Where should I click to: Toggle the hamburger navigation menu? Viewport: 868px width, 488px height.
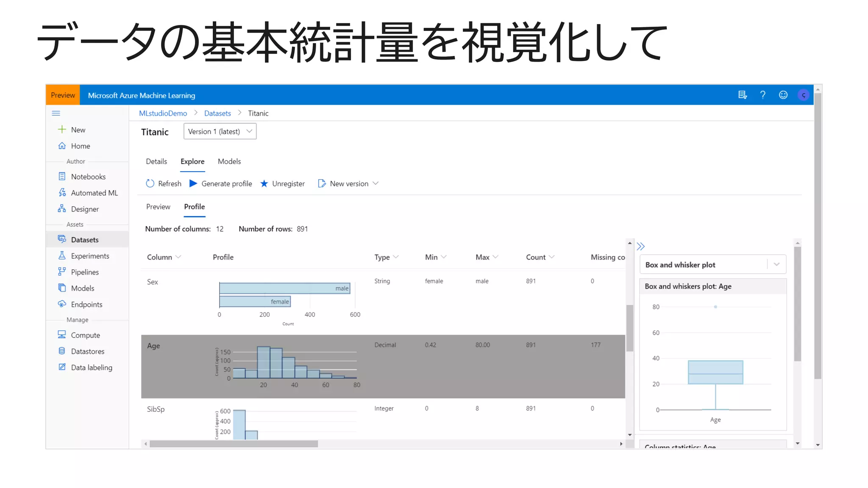[x=56, y=113]
